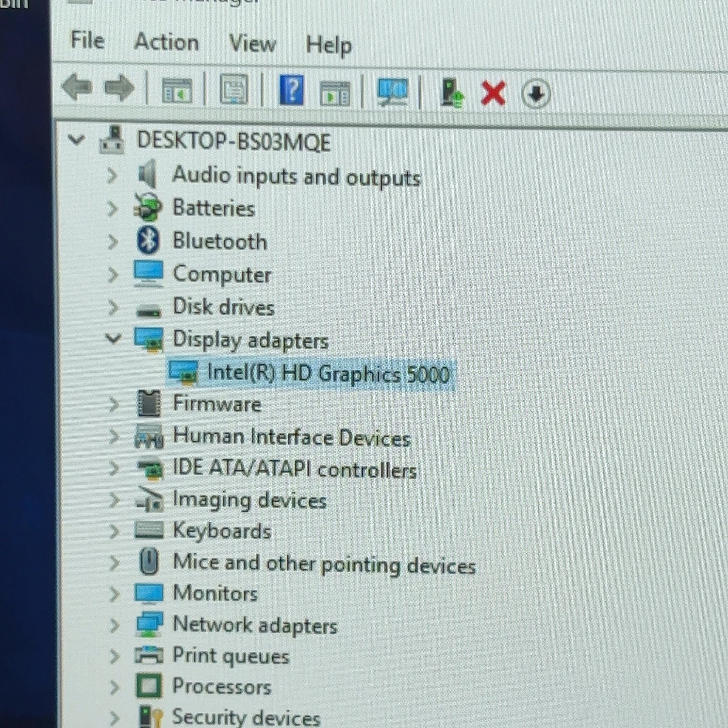
Task: Expand the Network adapters category
Action: [114, 626]
